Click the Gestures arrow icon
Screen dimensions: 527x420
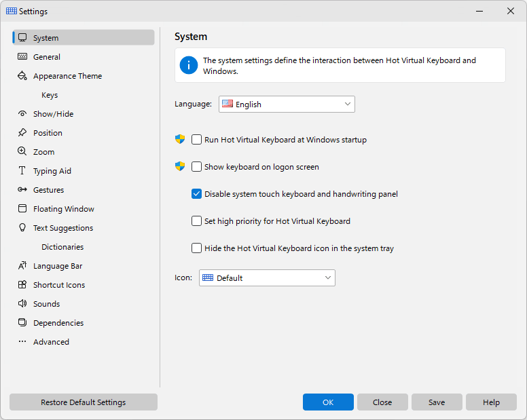(x=22, y=189)
